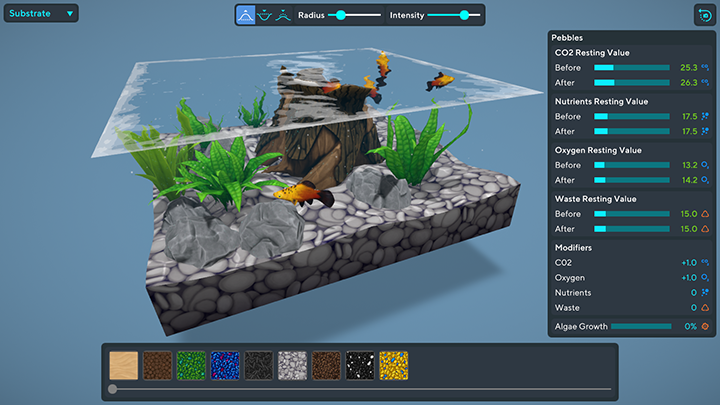
Task: Choose the sand substrate swatch
Action: pos(124,366)
